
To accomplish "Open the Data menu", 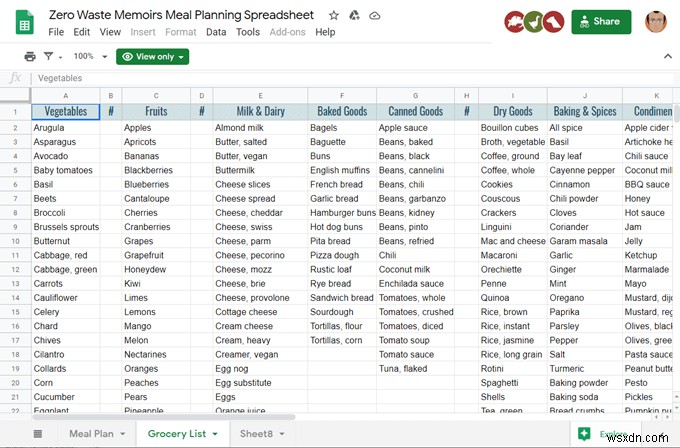I will (x=216, y=32).
